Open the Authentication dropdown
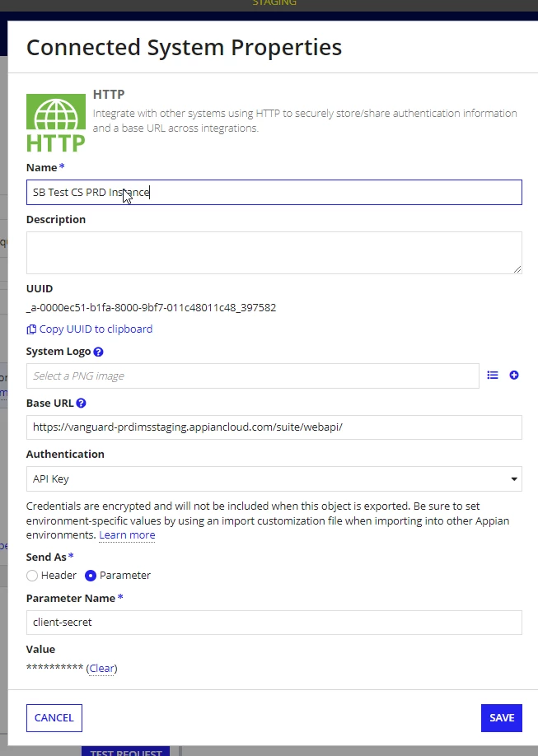This screenshot has width=538, height=756. click(274, 478)
